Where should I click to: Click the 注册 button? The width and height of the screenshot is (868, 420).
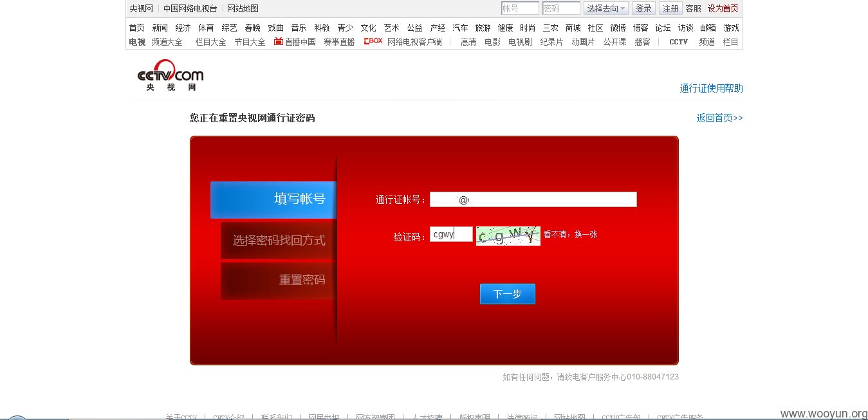coord(670,8)
